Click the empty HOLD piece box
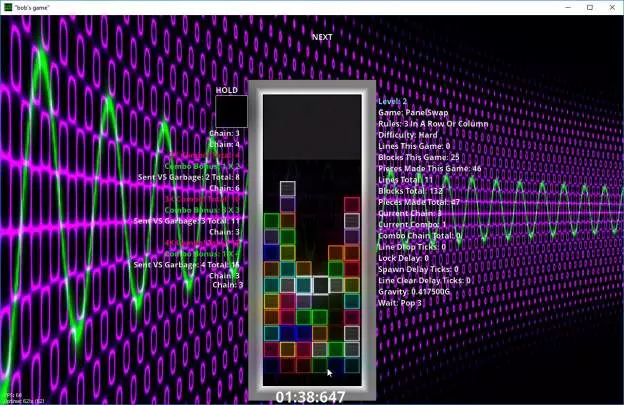624x405 pixels. pyautogui.click(x=231, y=111)
